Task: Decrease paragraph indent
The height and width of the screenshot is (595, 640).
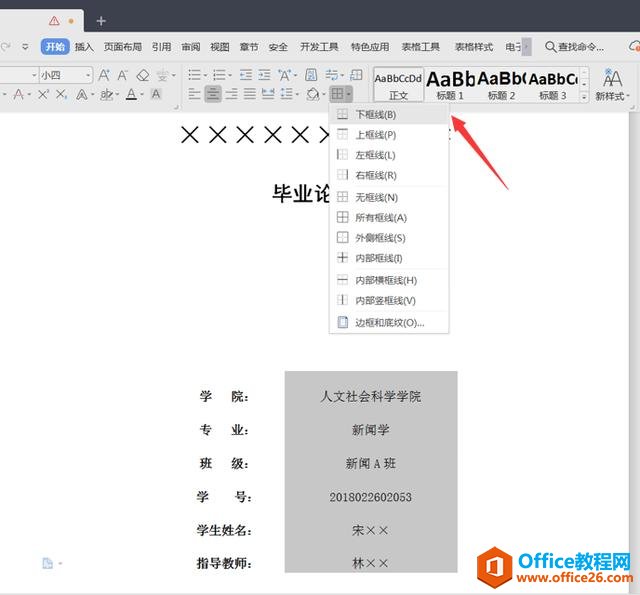Action: [x=246, y=75]
